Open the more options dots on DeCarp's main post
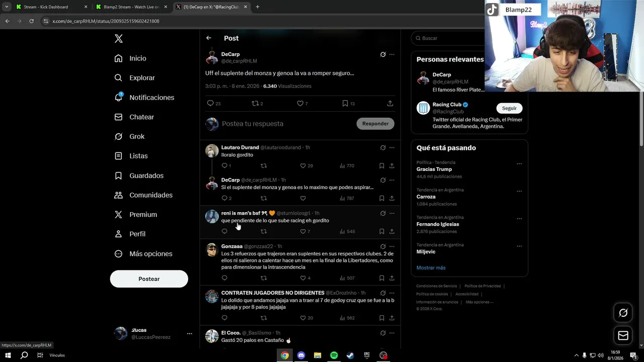 [x=392, y=54]
